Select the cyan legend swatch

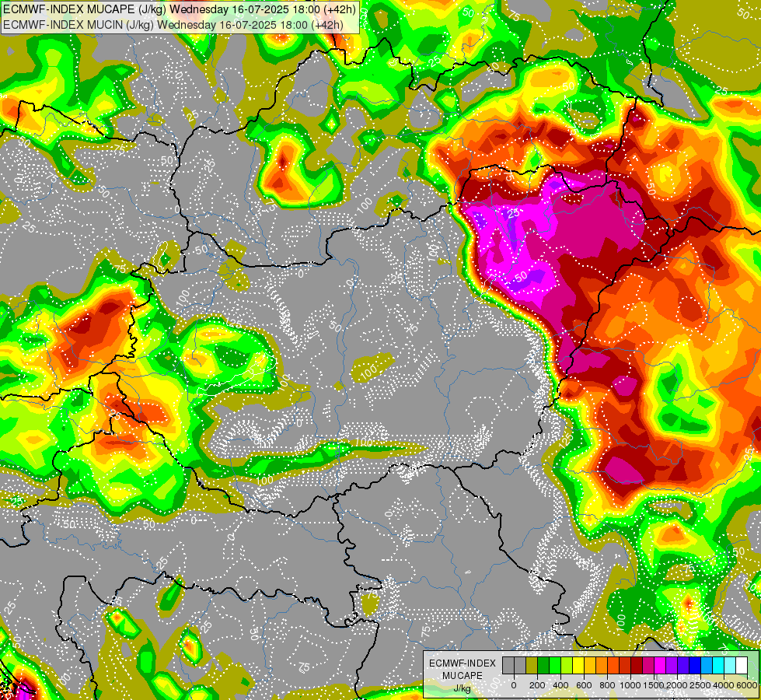[717, 666]
